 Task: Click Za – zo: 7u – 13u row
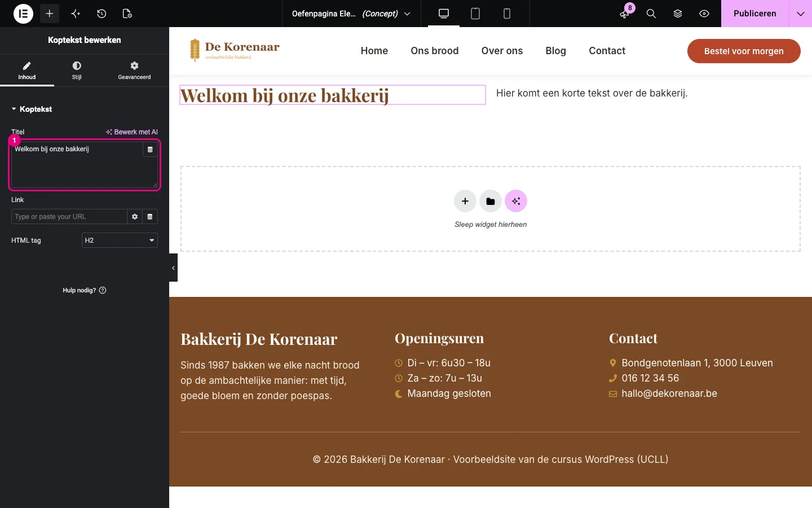(x=438, y=378)
